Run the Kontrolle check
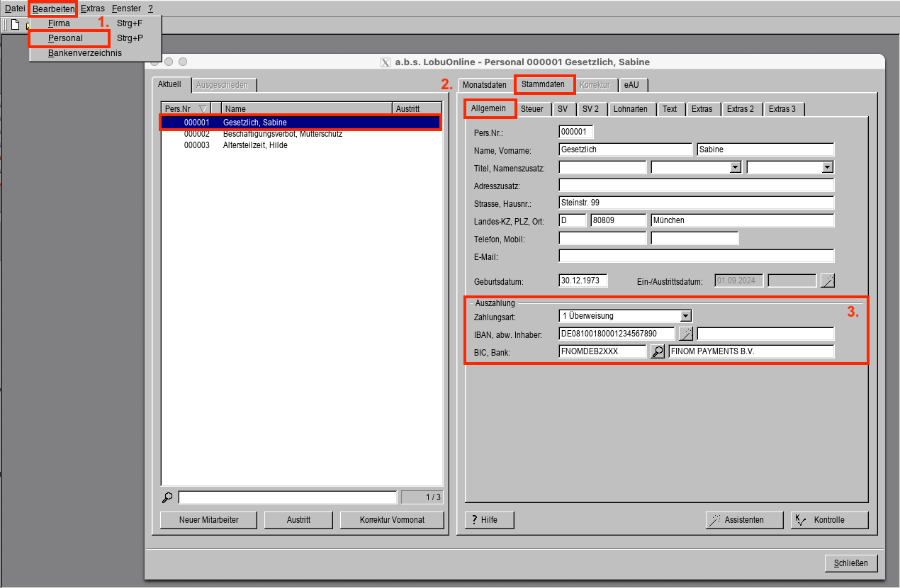Image resolution: width=900 pixels, height=588 pixels. (x=829, y=520)
